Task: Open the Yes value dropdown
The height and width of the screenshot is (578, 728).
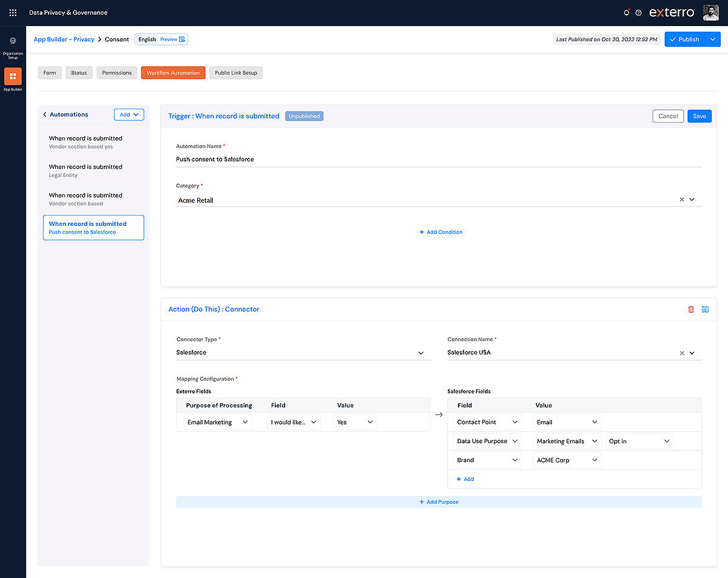Action: coord(355,422)
